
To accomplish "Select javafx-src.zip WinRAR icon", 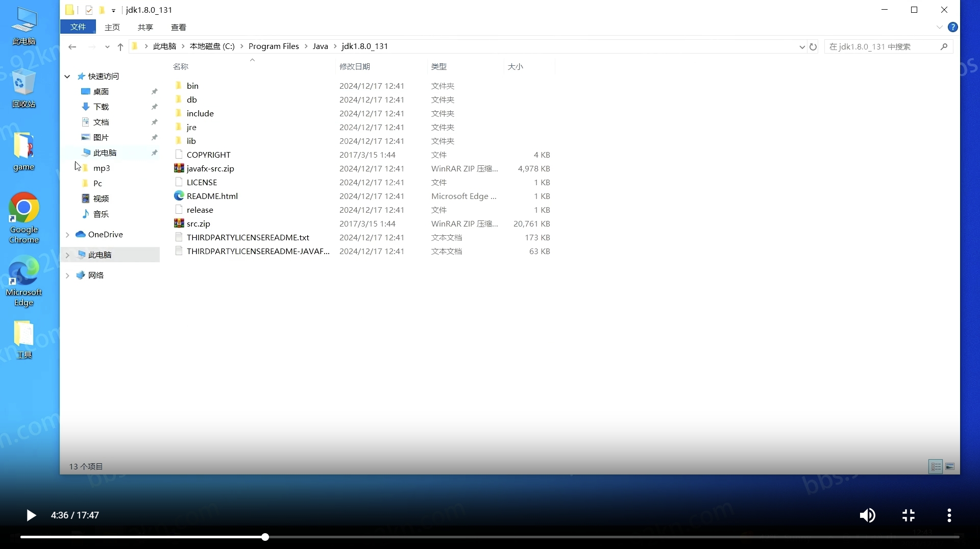I will click(179, 168).
